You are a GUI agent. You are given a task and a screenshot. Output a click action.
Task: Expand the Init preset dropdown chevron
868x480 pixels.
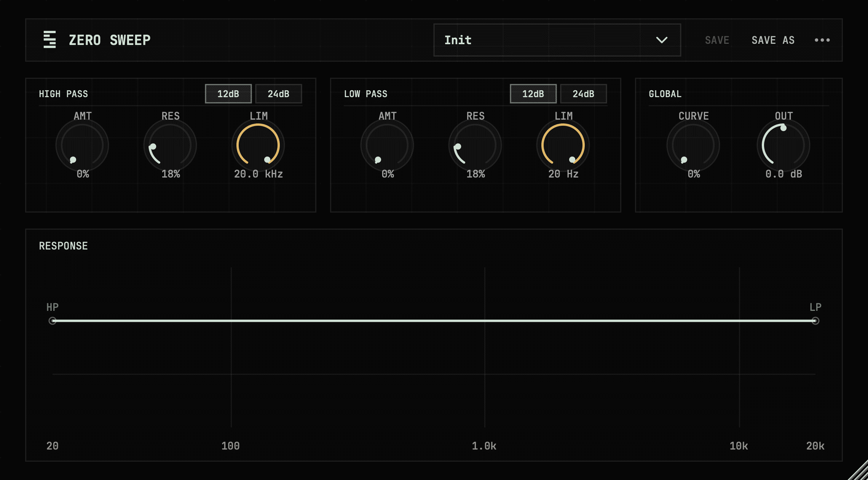pos(662,40)
